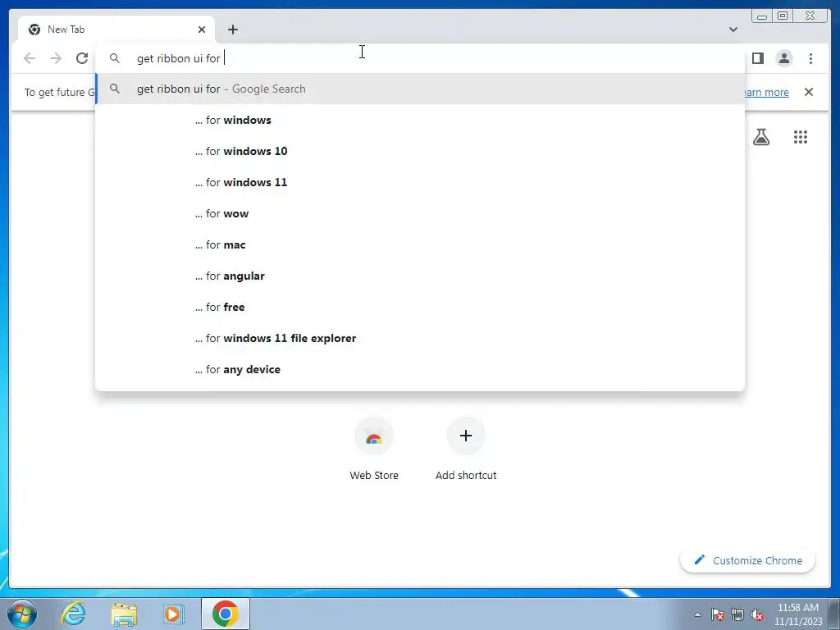Open the Google apps grid icon
The image size is (840, 630).
coord(801,137)
